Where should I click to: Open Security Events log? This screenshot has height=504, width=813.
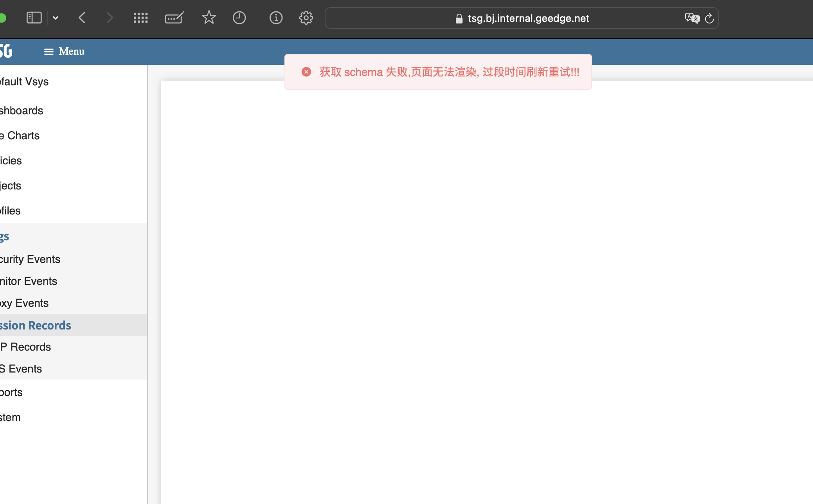(31, 259)
